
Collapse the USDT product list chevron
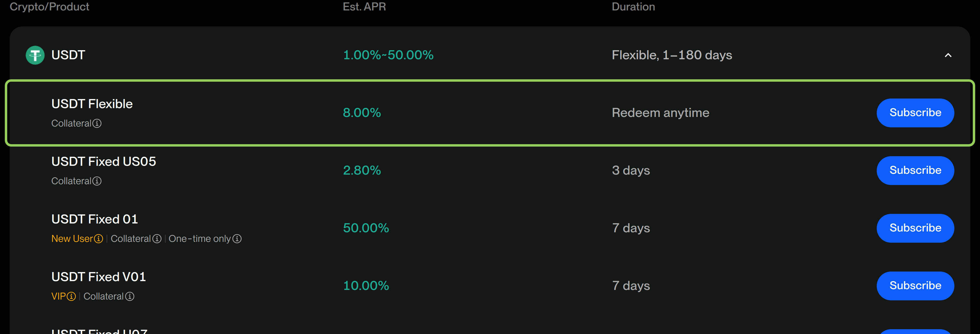pos(948,55)
